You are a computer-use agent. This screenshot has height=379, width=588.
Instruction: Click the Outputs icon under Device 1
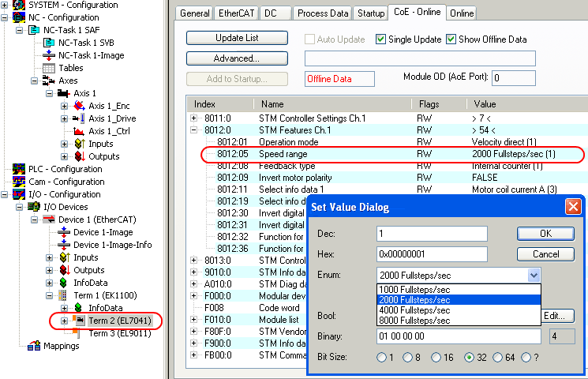click(65, 270)
